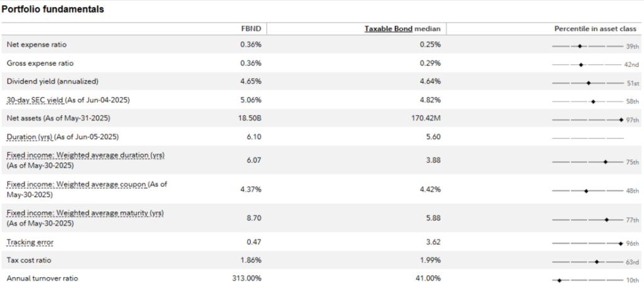Click the Net assets 97th percentile marker
The image size is (644, 294).
click(621, 120)
